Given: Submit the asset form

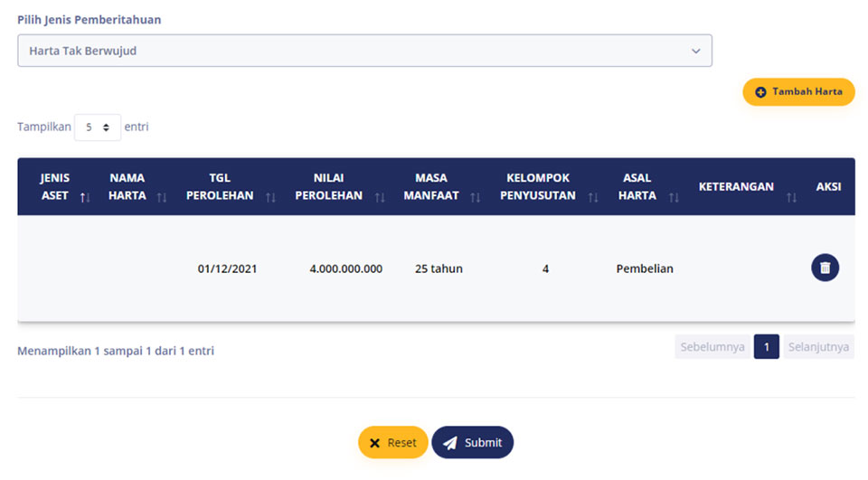Looking at the screenshot, I should [473, 442].
